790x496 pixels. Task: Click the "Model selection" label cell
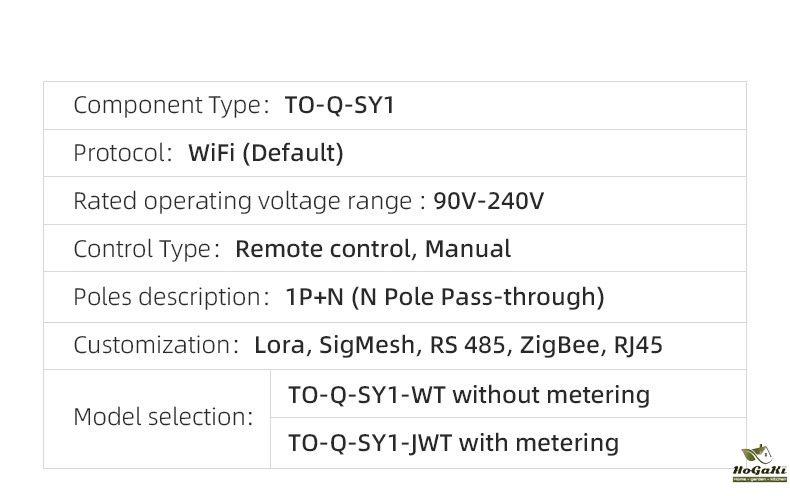tap(163, 417)
